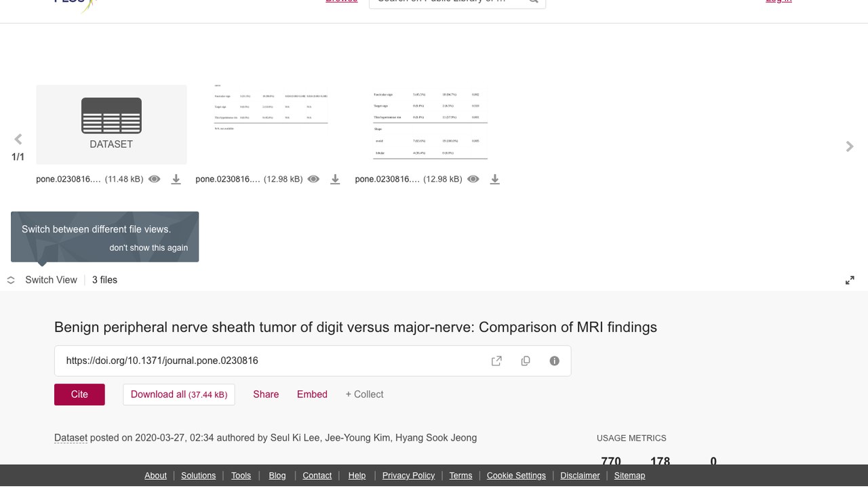Copy the DOI link icon
This screenshot has width=868, height=488.
point(526,361)
